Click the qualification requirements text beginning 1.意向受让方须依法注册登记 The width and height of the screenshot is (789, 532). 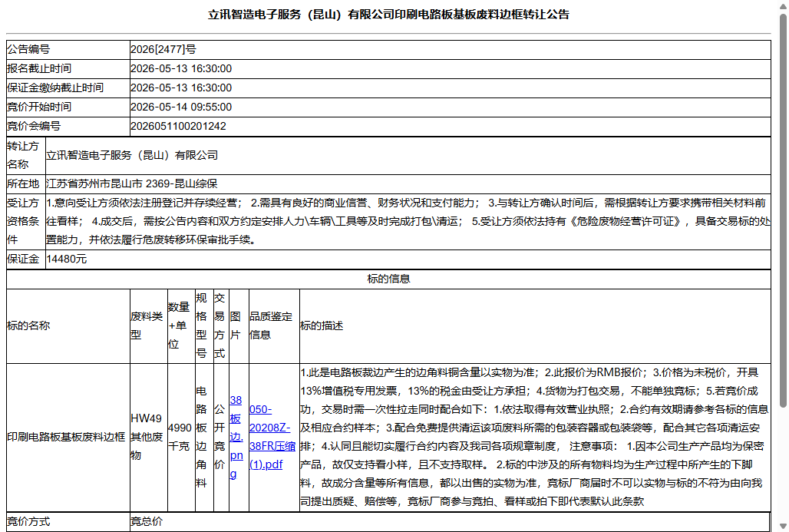click(x=408, y=221)
